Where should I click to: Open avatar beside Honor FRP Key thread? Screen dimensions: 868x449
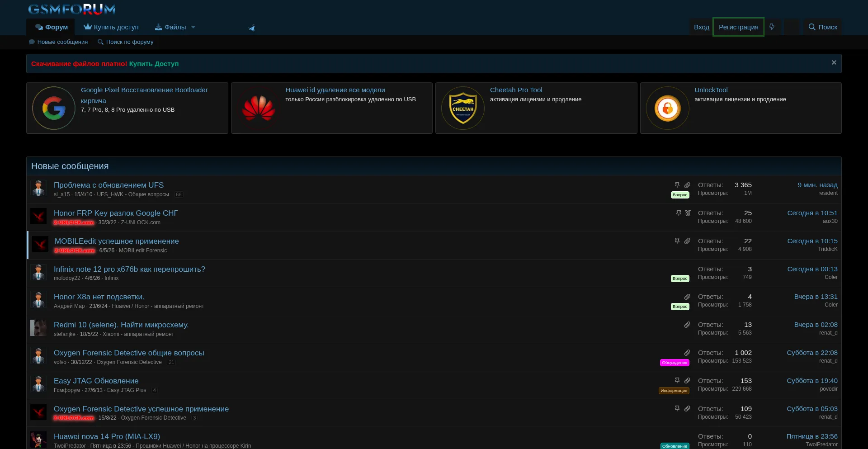pyautogui.click(x=38, y=216)
